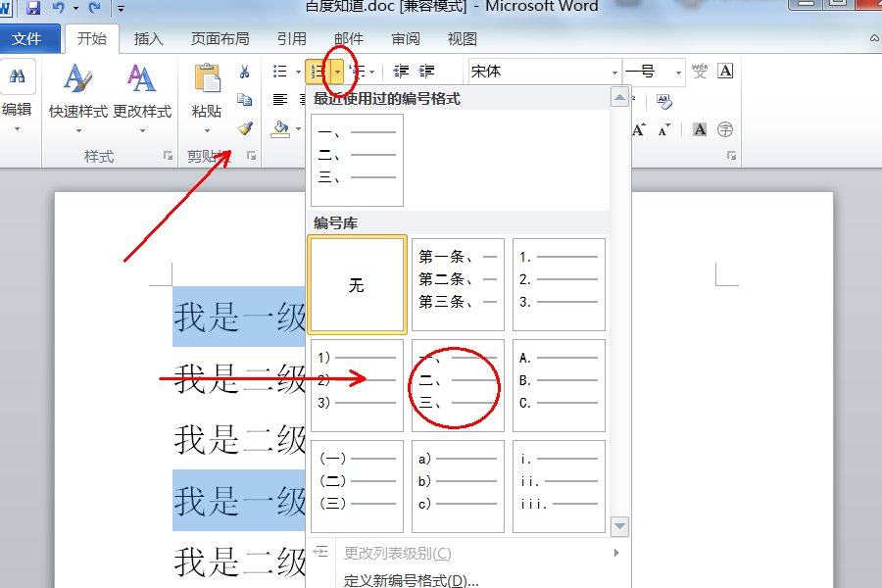Image resolution: width=882 pixels, height=588 pixels.
Task: Click numbering gallery scroll down arrow
Action: tap(619, 526)
